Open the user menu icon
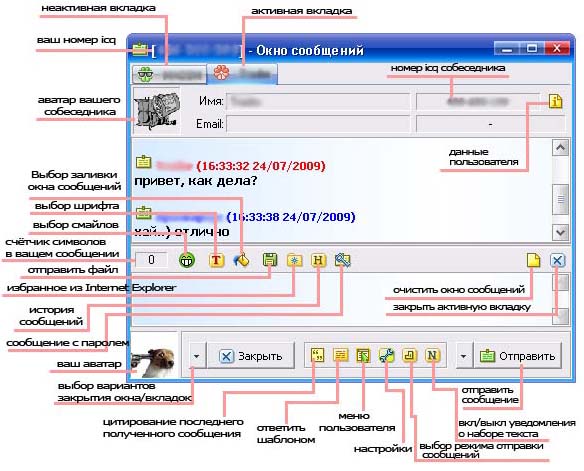Screen dimensions: 584x471 (x=363, y=356)
